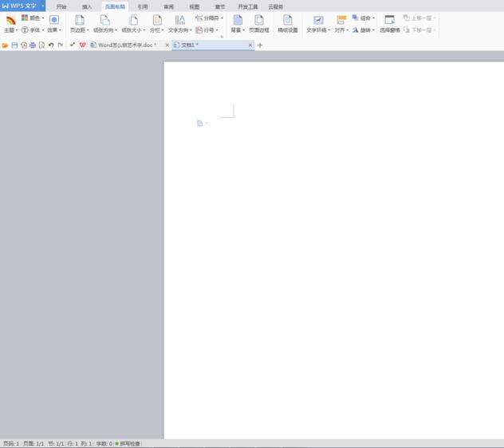Open the 纸张大小 (Paper size) tool
The width and height of the screenshot is (504, 448).
coord(132,23)
